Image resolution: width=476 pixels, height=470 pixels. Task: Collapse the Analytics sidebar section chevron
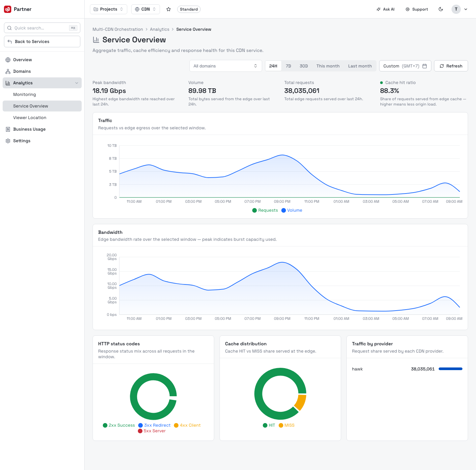(77, 83)
